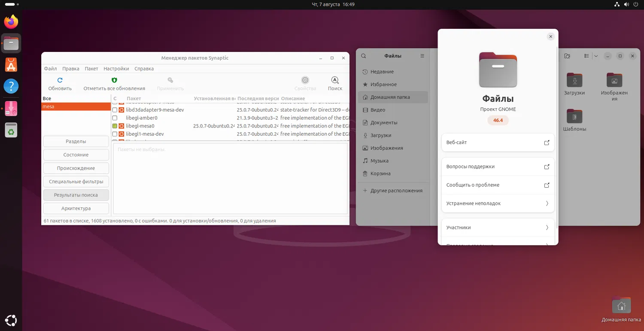The width and height of the screenshot is (644, 331).
Task: Open the Правка menu in Synaptic
Action: pyautogui.click(x=70, y=69)
